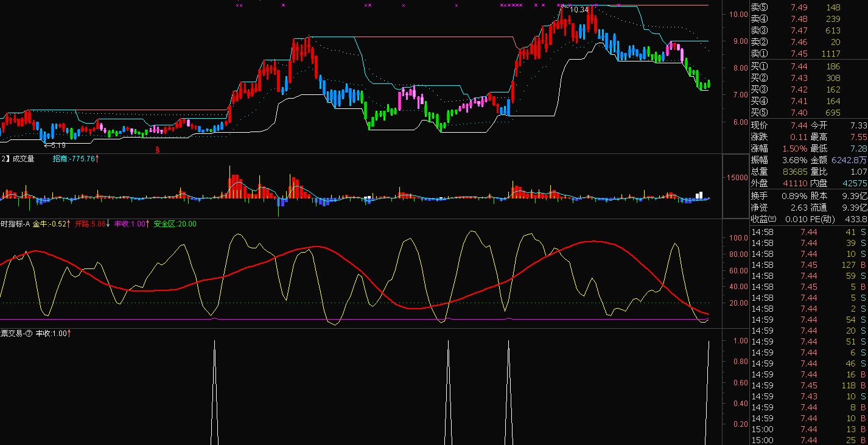The width and height of the screenshot is (868, 445).
Task: Click the 振幅 value 3.68%
Action: pos(794,159)
